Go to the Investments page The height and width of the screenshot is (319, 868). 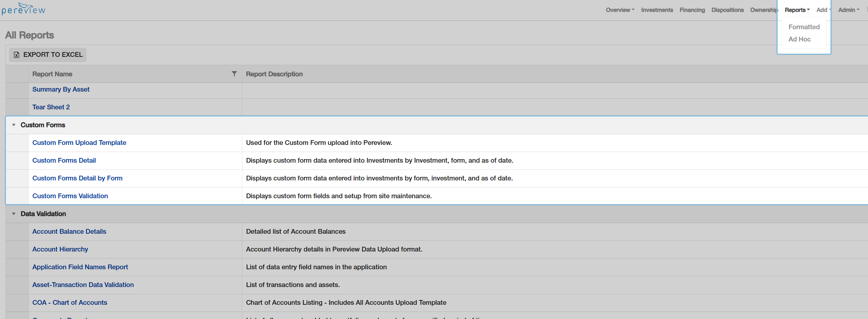[657, 10]
